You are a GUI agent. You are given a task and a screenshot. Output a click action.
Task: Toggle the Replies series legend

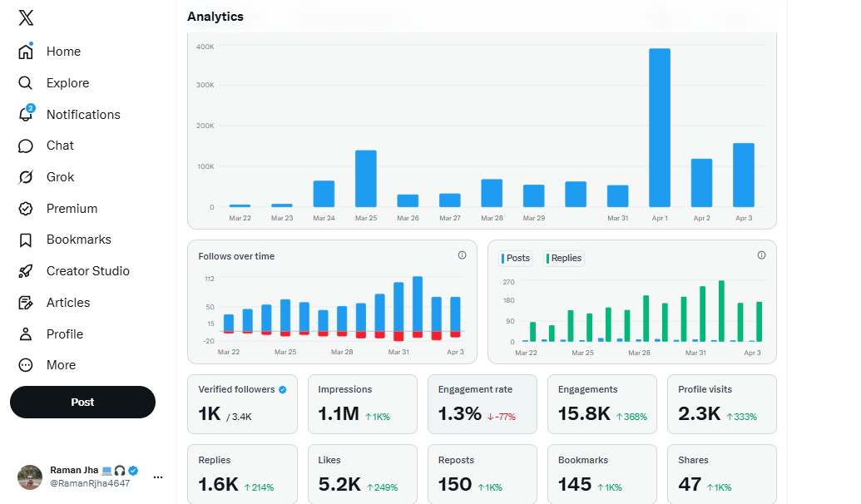[x=564, y=258]
